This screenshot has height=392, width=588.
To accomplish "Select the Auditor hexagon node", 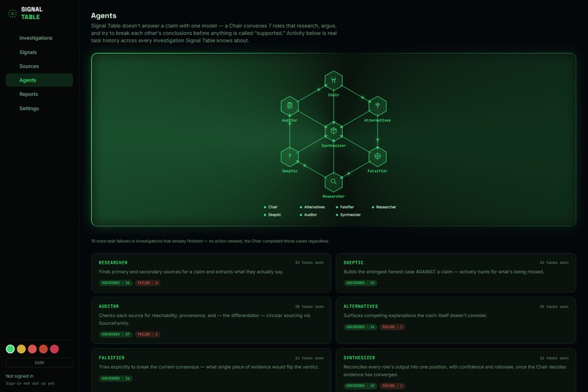I will 290,106.
